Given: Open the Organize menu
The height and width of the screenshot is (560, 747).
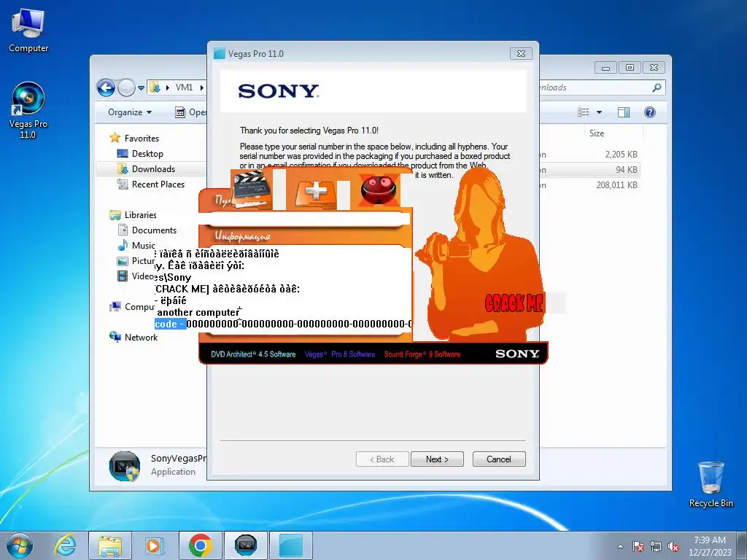Looking at the screenshot, I should (130, 112).
